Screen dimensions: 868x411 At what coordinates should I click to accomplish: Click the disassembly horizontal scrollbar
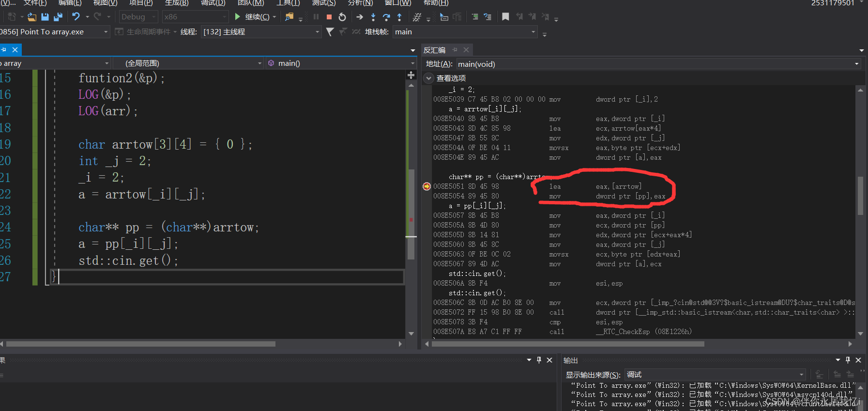point(568,344)
